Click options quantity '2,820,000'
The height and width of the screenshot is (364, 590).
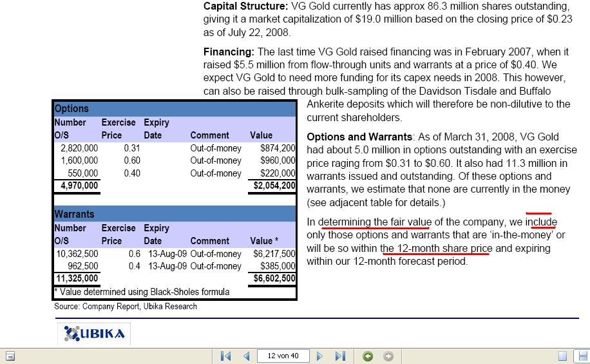coord(79,148)
